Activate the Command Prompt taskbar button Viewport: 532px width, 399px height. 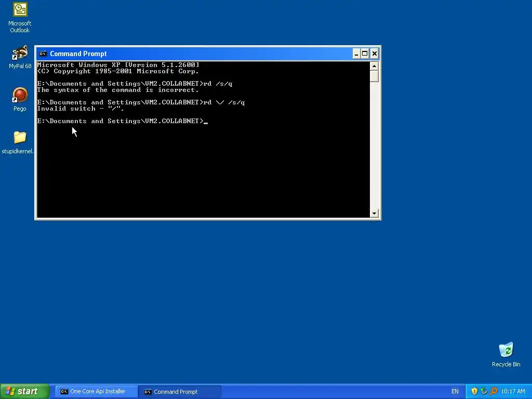point(180,392)
